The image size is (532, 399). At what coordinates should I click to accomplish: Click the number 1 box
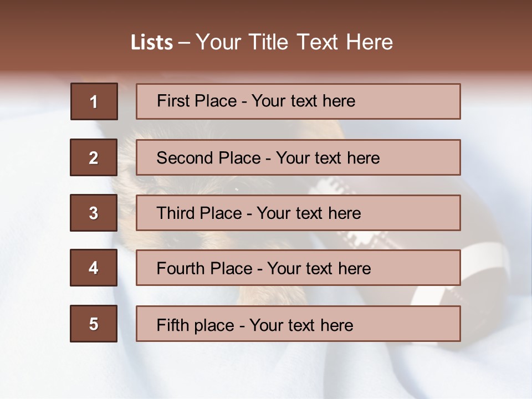pos(94,101)
